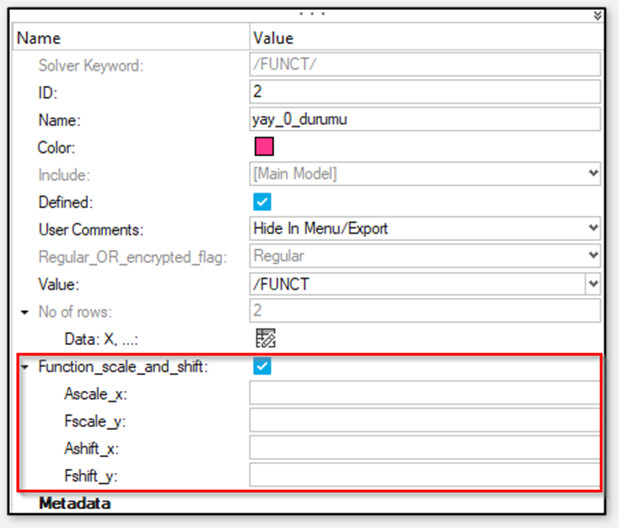Click the Name field containing yay_0_durumu

point(425,119)
